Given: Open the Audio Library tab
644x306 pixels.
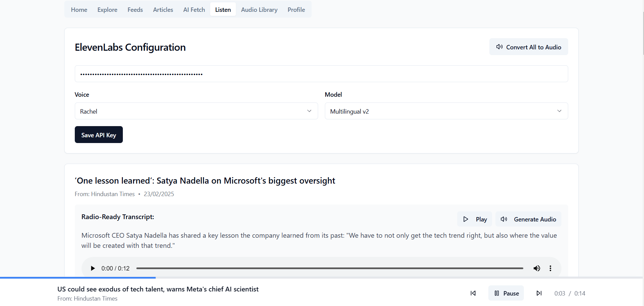Looking at the screenshot, I should tap(259, 10).
